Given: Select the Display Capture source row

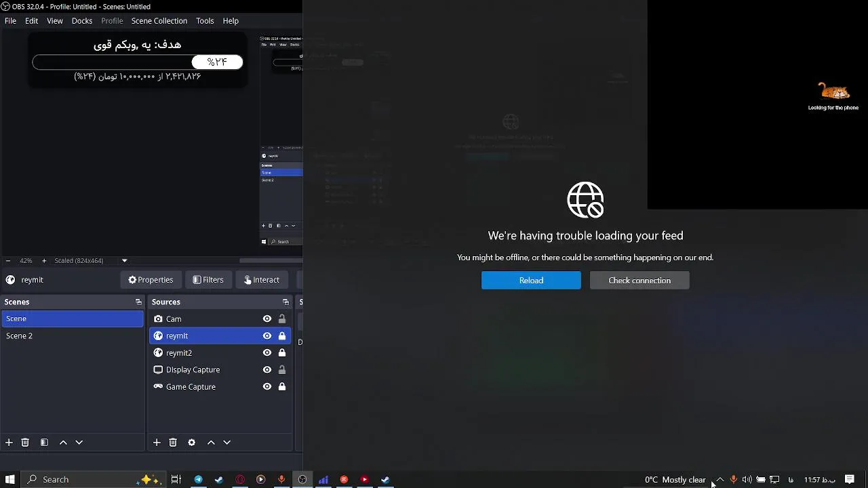Looking at the screenshot, I should (x=220, y=370).
